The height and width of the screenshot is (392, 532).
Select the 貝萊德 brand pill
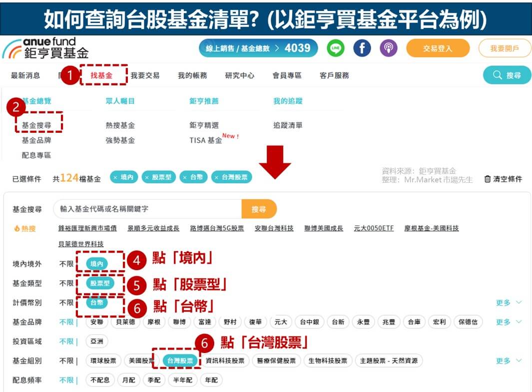tap(125, 322)
